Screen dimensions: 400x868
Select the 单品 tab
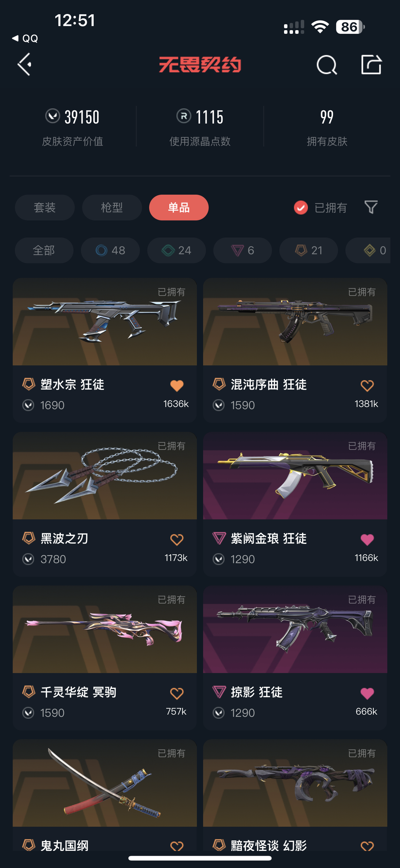[179, 207]
